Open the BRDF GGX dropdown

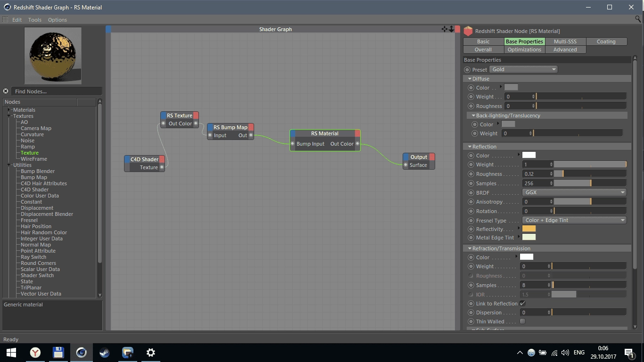point(574,192)
